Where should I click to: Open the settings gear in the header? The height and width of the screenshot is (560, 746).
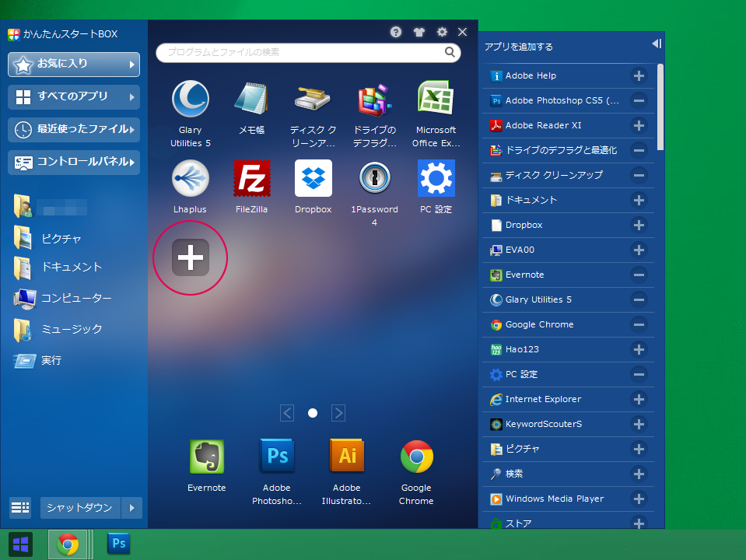point(442,32)
